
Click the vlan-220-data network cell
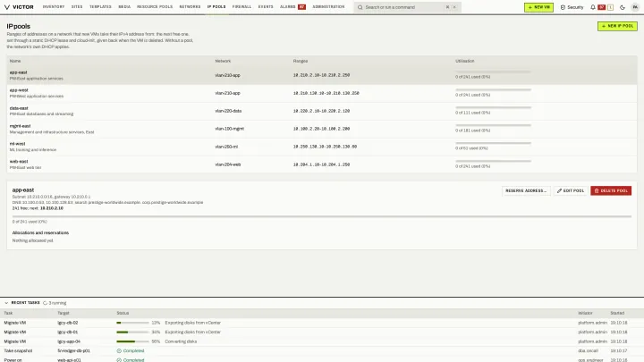(228, 111)
